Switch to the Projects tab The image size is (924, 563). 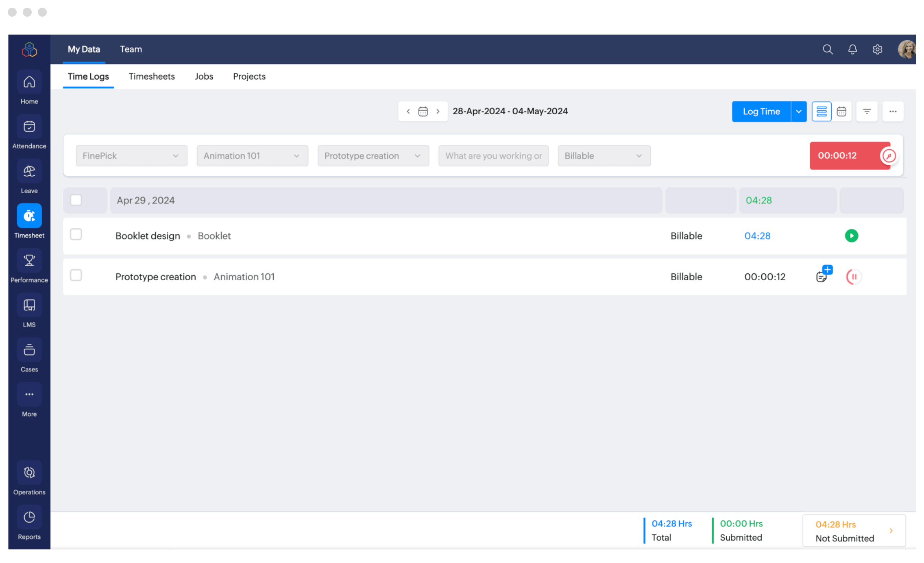(249, 76)
